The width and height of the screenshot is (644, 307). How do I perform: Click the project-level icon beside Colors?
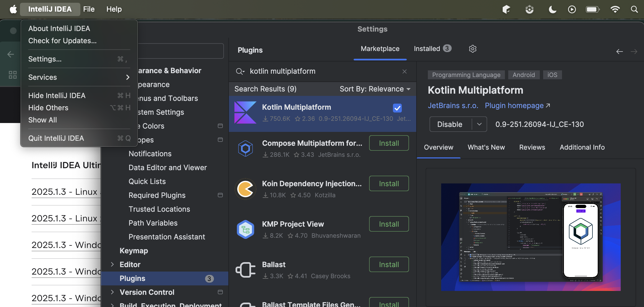[x=220, y=126]
